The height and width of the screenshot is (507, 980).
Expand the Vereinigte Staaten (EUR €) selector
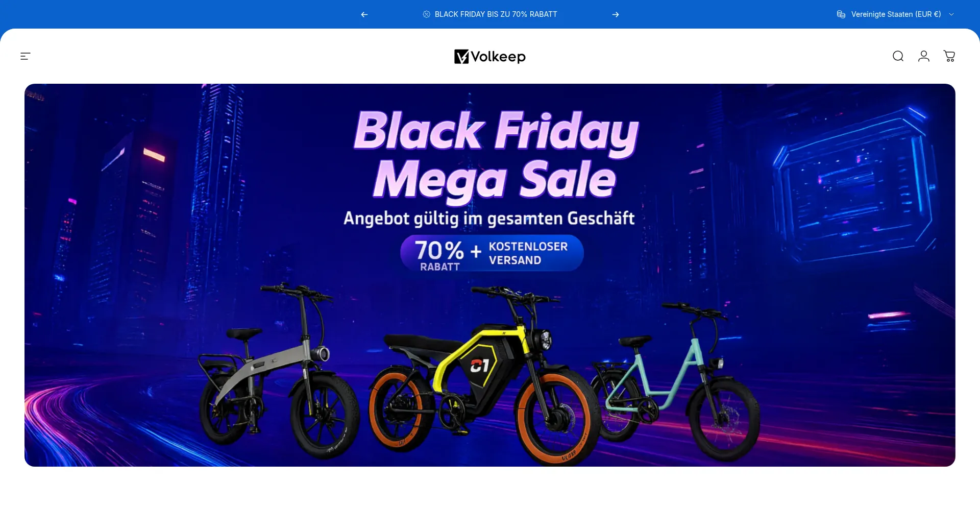click(896, 14)
